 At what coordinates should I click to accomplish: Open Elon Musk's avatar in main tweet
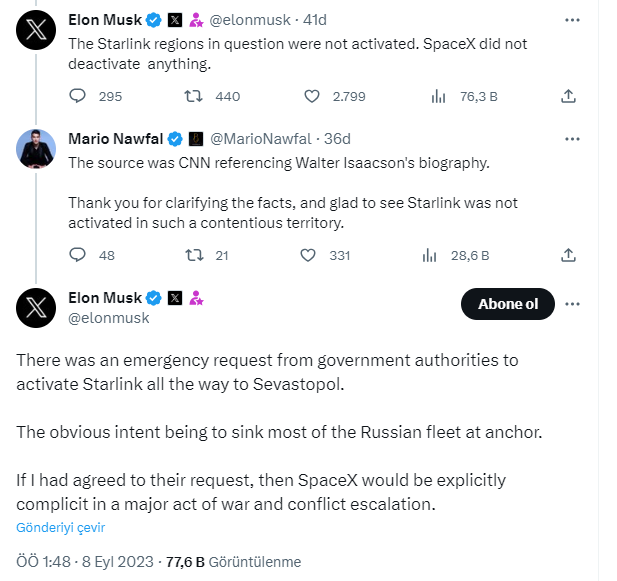(36, 307)
